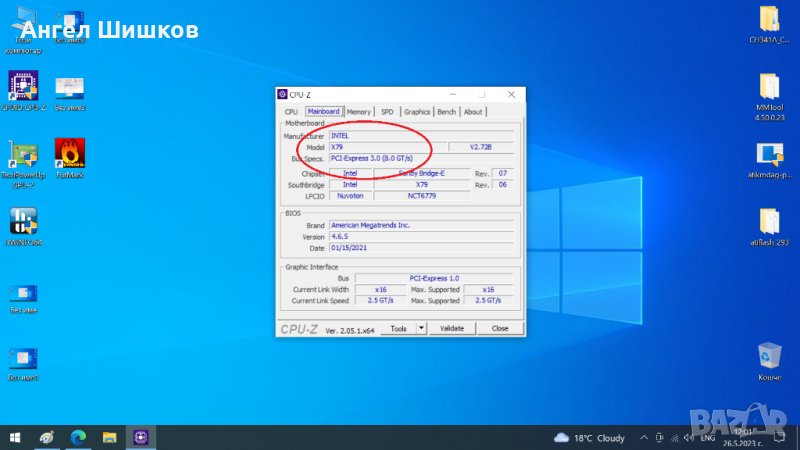800x450 pixels.
Task: Click the CPU-Z icon in the taskbar
Action: (141, 438)
